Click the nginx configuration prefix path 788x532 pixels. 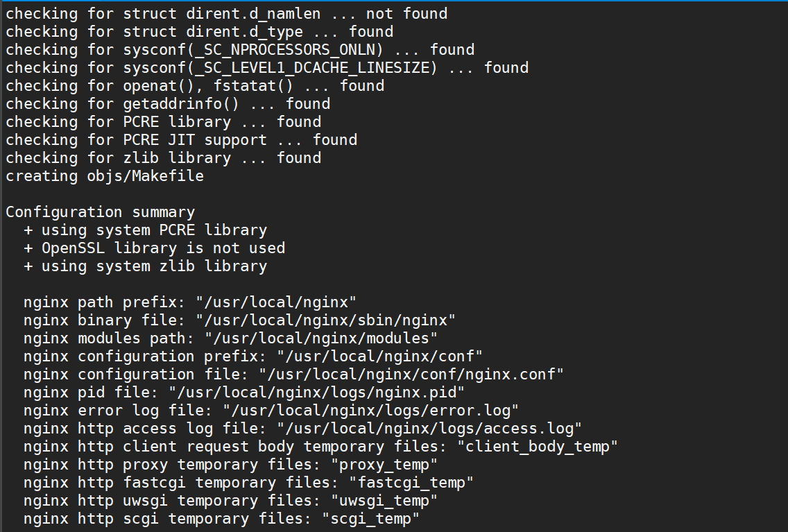pyautogui.click(x=379, y=357)
